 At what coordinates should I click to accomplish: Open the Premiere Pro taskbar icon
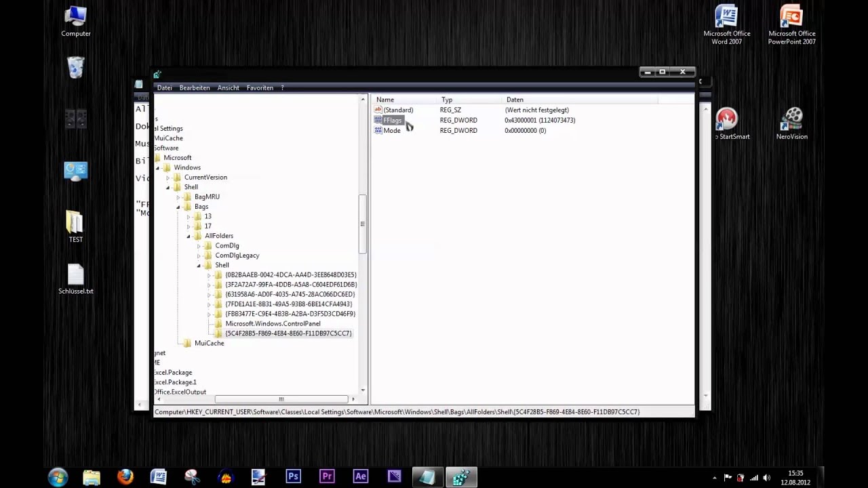click(x=327, y=476)
